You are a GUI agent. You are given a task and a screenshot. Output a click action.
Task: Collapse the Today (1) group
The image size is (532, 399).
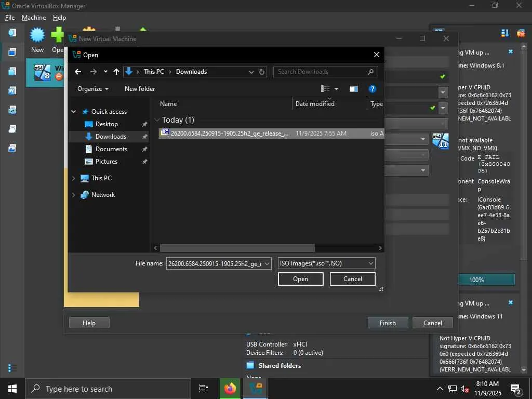pos(157,120)
